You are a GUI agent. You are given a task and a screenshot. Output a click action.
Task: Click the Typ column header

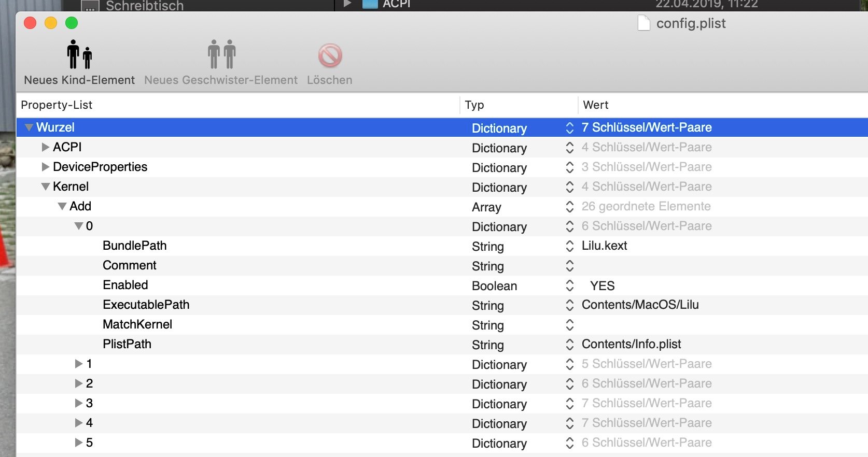[474, 105]
